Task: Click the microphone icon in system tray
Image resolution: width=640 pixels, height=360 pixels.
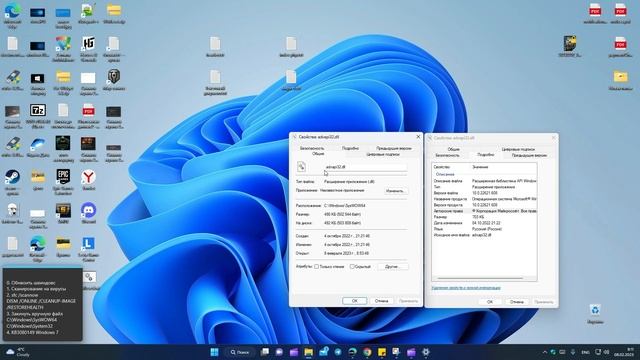Action: pos(573,352)
